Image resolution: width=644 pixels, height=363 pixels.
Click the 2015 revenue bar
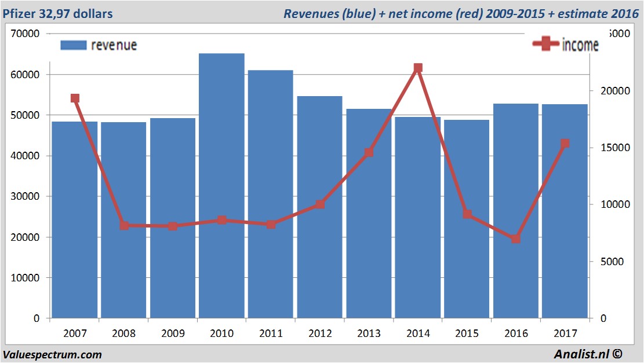pos(467,219)
